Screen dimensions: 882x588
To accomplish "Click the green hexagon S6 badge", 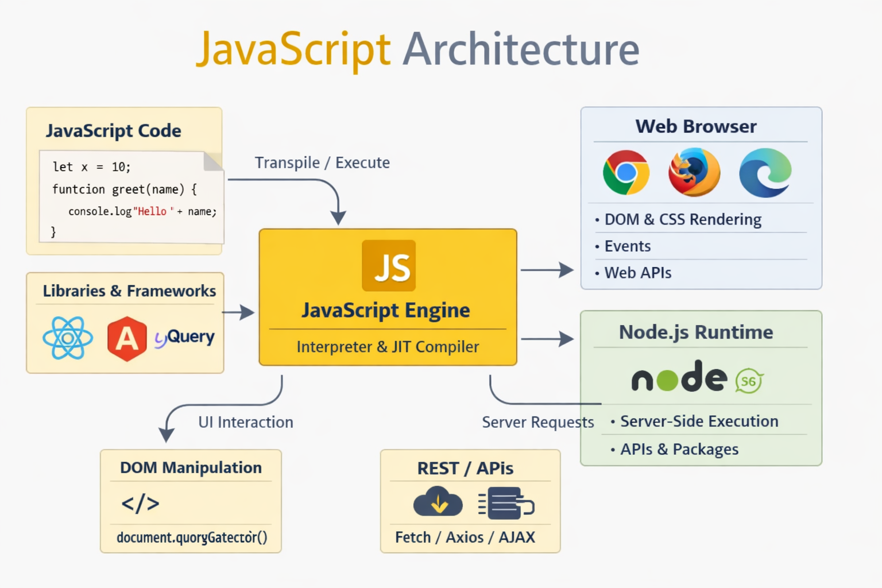I will tap(749, 381).
